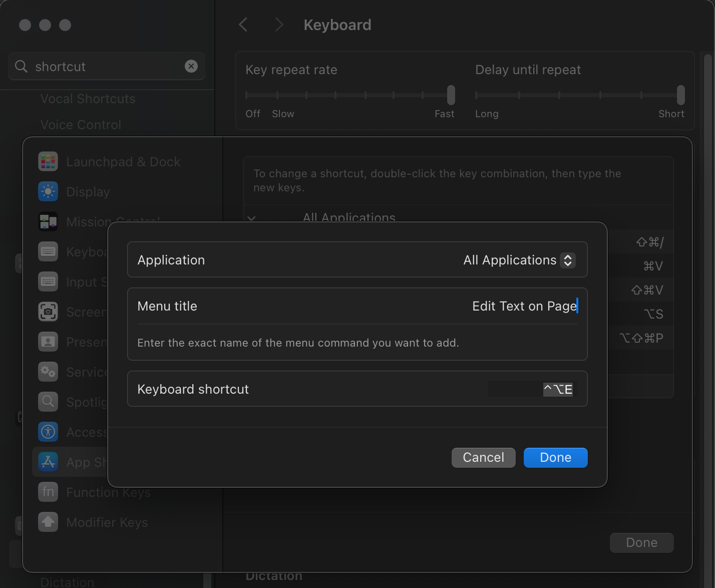
Task: Select Vocal Shortcuts in sidebar results
Action: [x=88, y=99]
